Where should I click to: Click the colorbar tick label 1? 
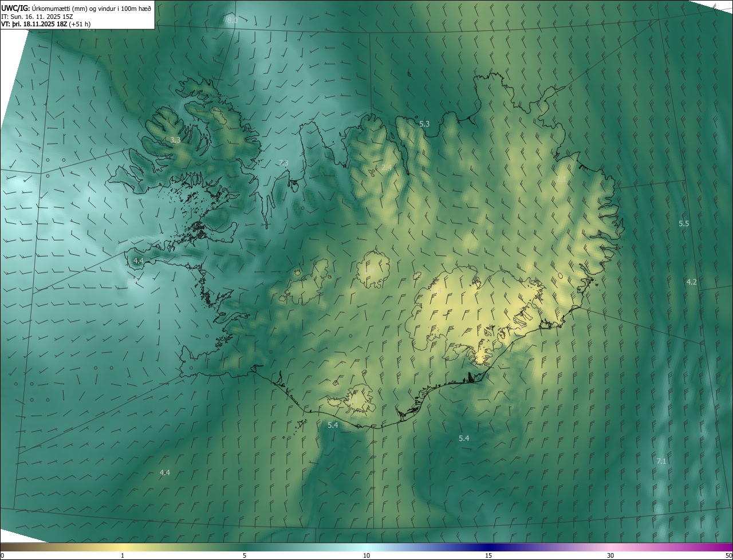123,555
